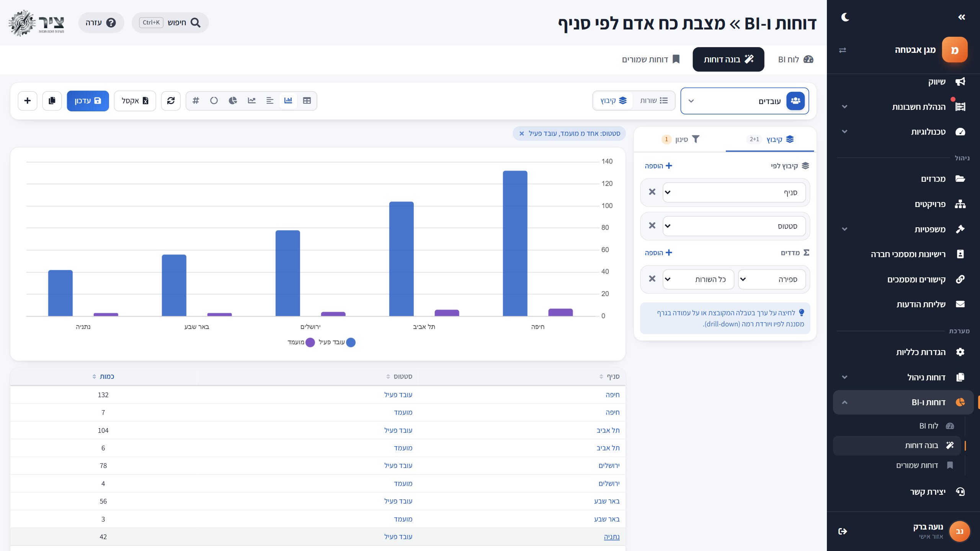980x551 pixels.
Task: Switch to the סינון filter tab
Action: click(x=680, y=139)
